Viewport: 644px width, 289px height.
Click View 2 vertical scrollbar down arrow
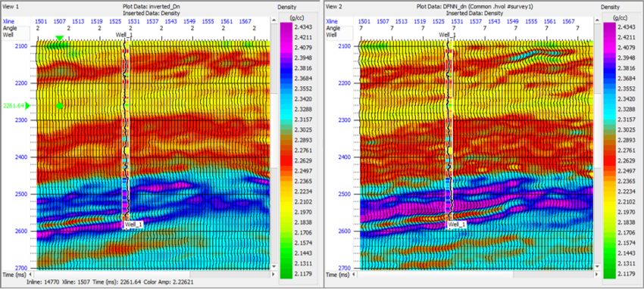tap(597, 266)
